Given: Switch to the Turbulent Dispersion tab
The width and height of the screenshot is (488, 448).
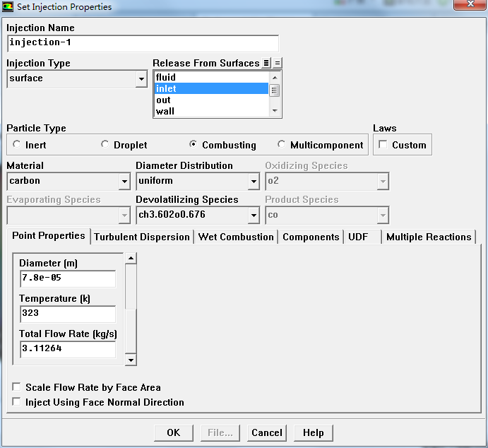Looking at the screenshot, I should tap(142, 237).
